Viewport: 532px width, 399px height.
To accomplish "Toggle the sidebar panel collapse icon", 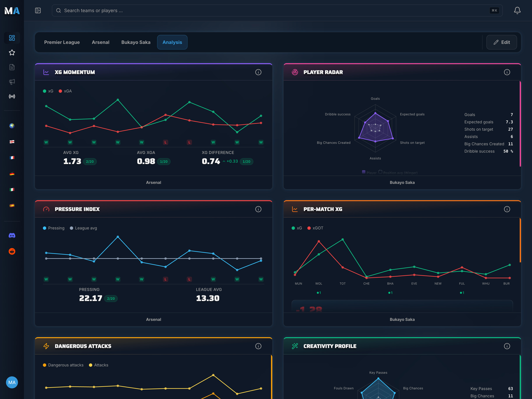I will point(38,10).
